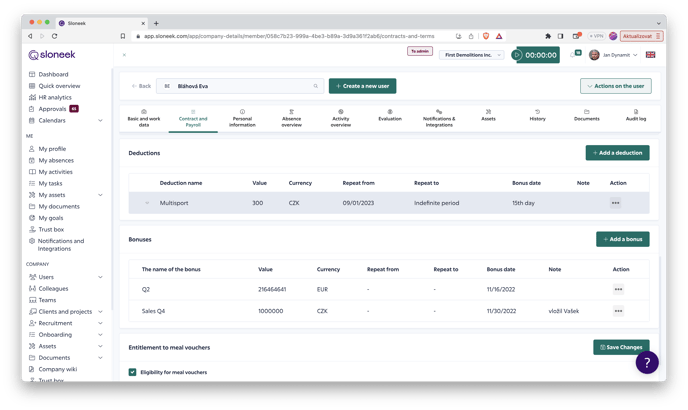Click Add a bonus button
The height and width of the screenshot is (410, 688).
click(x=623, y=239)
